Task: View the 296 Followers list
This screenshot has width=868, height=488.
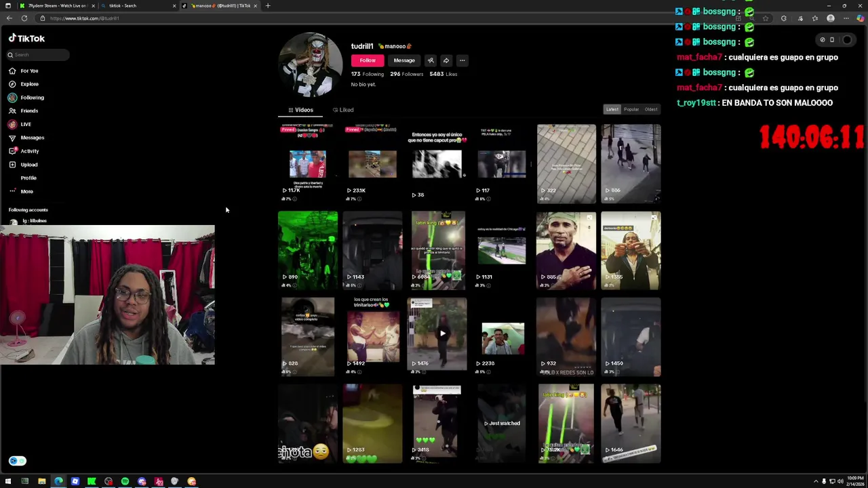Action: click(x=406, y=74)
